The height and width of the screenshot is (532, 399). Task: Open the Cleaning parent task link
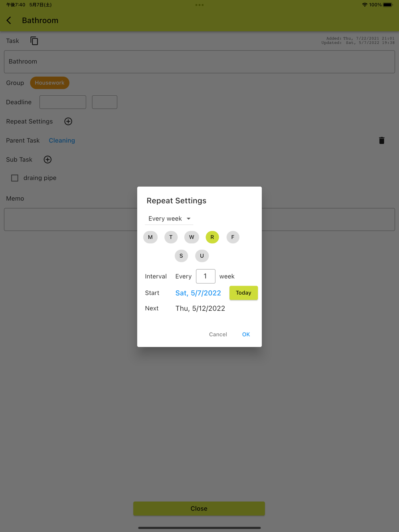62,140
